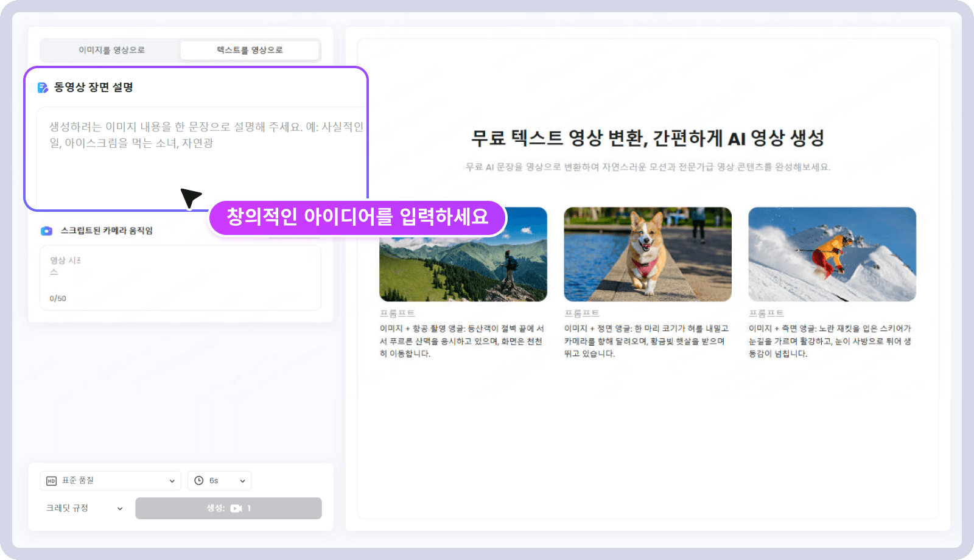Select the 텍스트를 영상으로 tab
Viewport: 974px width, 560px height.
click(x=250, y=50)
